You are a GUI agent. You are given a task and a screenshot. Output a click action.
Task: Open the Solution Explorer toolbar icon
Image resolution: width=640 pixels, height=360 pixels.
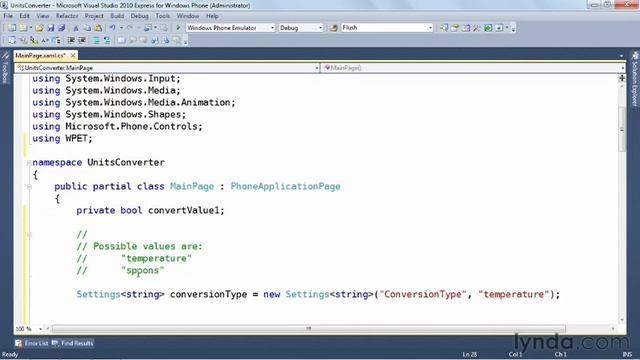tap(444, 28)
